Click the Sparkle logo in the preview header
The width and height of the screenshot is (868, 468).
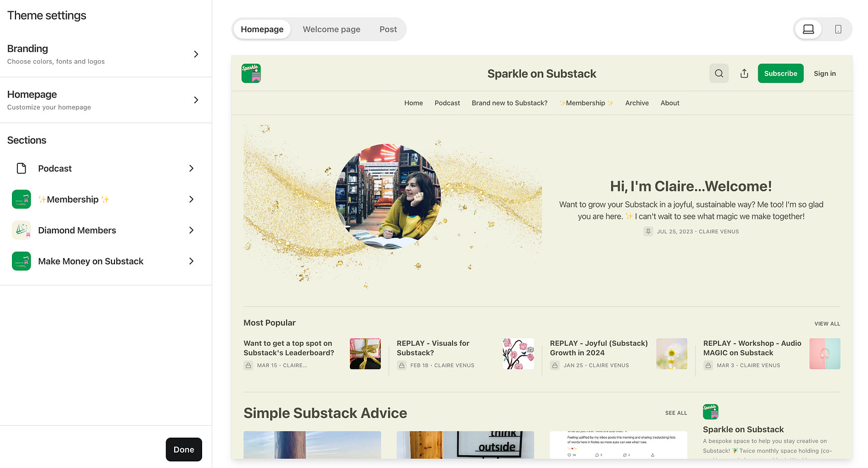pyautogui.click(x=251, y=73)
